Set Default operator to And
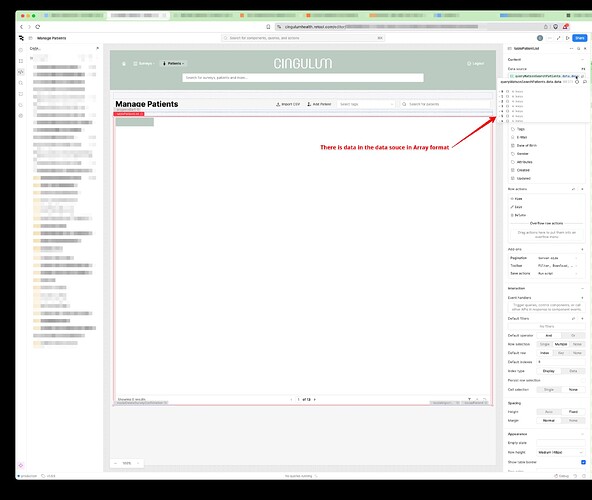This screenshot has height=500, width=592. point(549,335)
